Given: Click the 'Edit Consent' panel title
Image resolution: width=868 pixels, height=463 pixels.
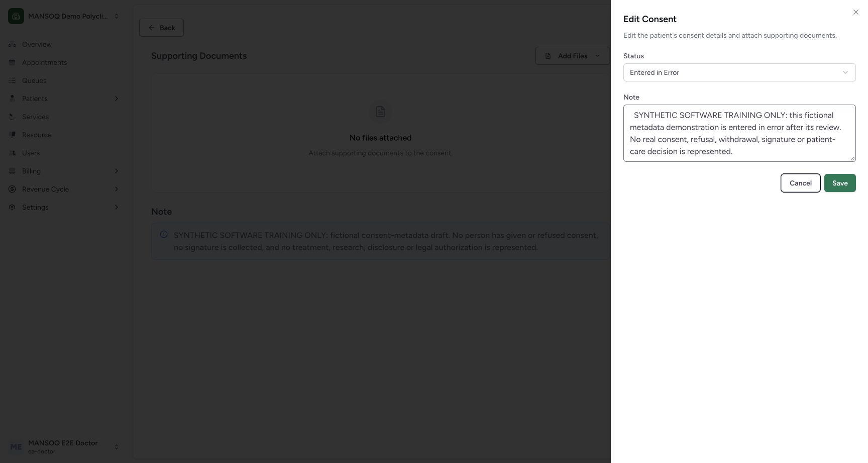Looking at the screenshot, I should 650,19.
